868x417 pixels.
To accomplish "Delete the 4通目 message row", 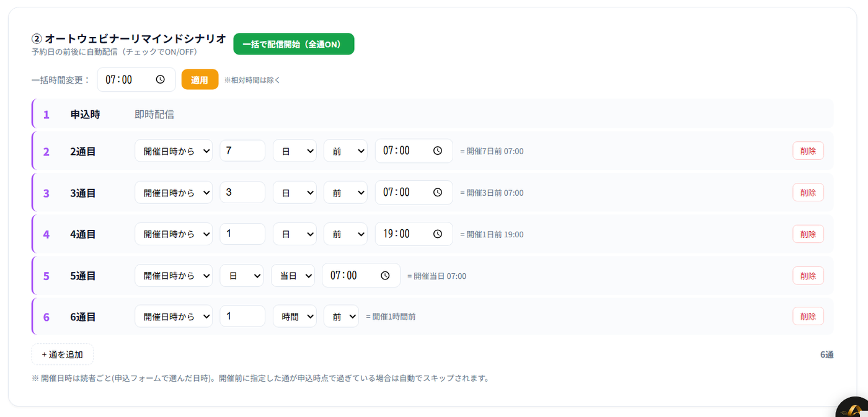I will (x=808, y=234).
